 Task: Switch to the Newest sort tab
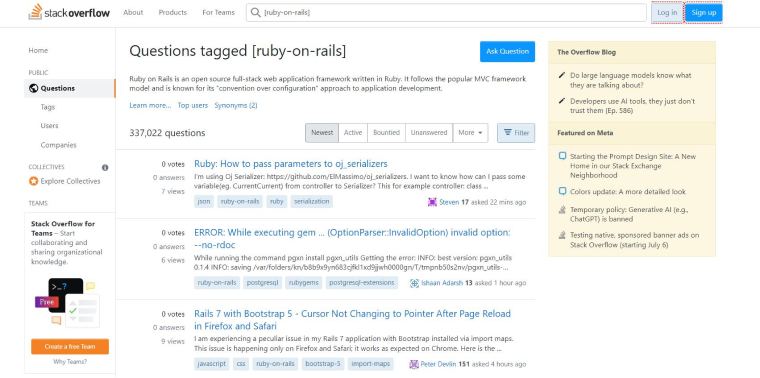[x=322, y=133]
